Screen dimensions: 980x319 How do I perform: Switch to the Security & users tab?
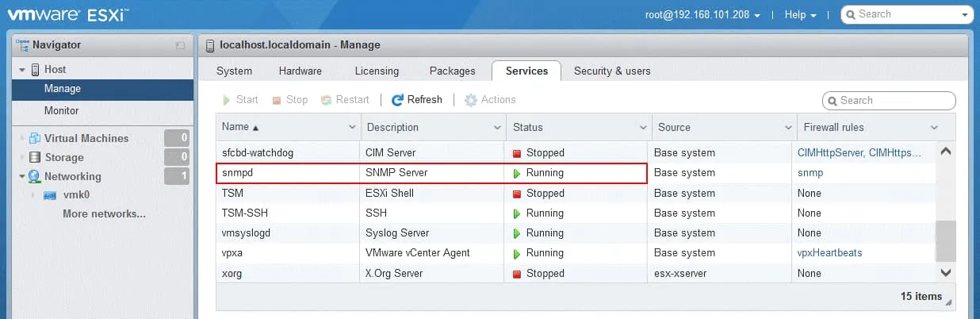pos(612,71)
